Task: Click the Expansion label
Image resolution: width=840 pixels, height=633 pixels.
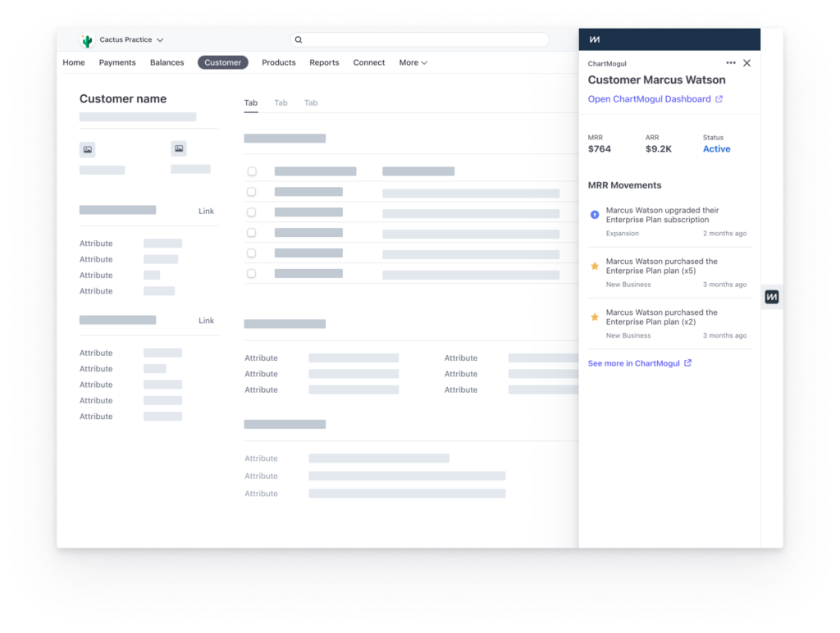Action: click(623, 234)
